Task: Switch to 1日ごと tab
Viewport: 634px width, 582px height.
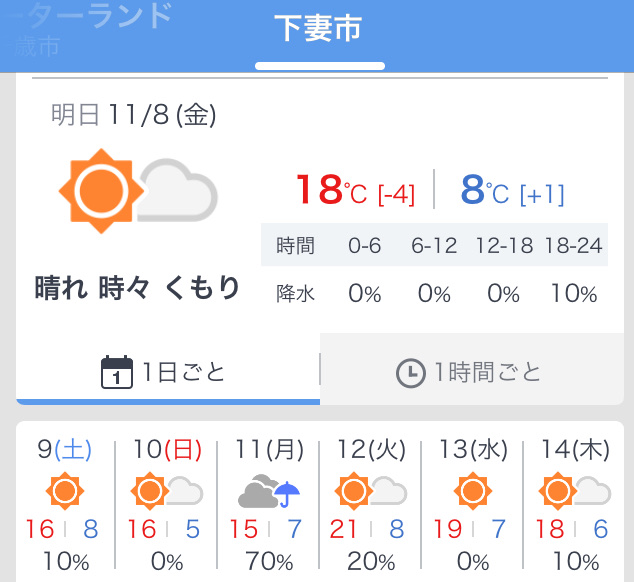Action: click(x=168, y=370)
